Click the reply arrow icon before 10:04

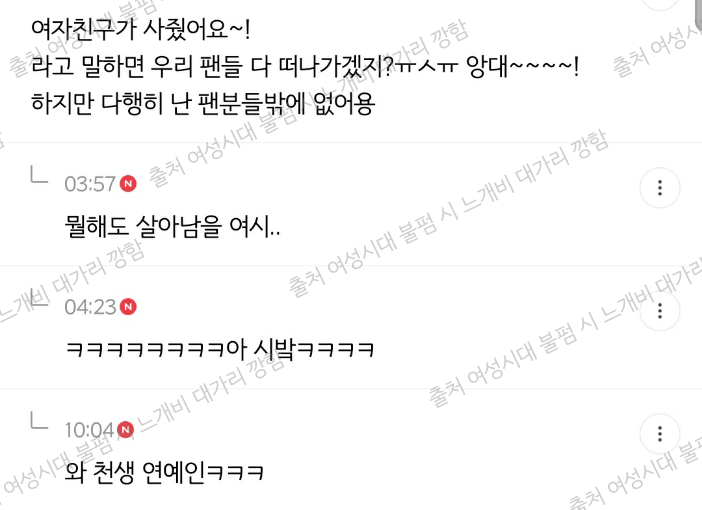point(39,420)
